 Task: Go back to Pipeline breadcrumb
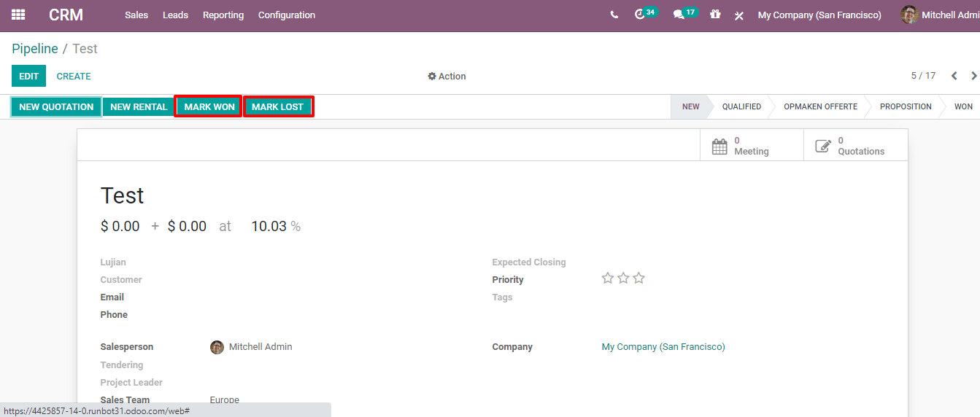tap(35, 49)
